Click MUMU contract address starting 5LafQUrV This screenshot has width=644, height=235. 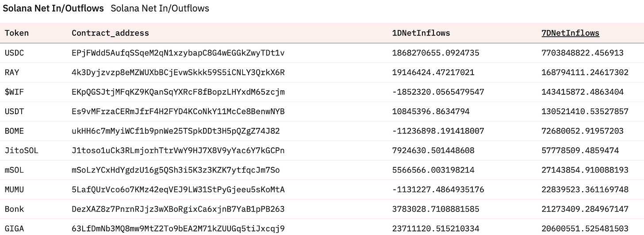(178, 189)
